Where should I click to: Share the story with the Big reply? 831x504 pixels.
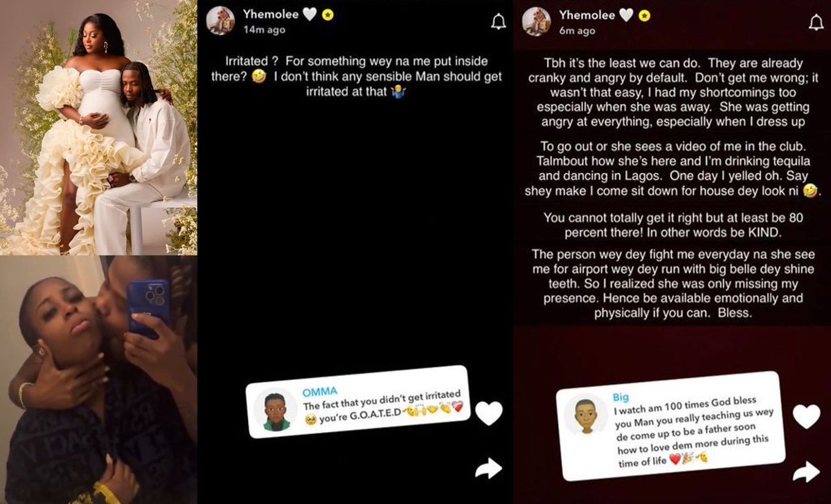806,472
